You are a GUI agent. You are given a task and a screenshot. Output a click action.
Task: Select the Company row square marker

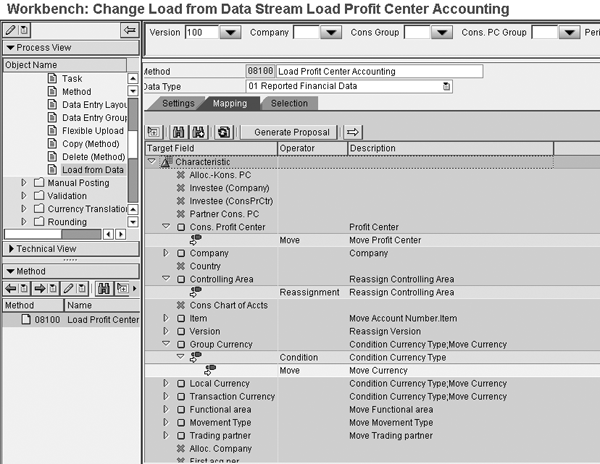(x=181, y=253)
